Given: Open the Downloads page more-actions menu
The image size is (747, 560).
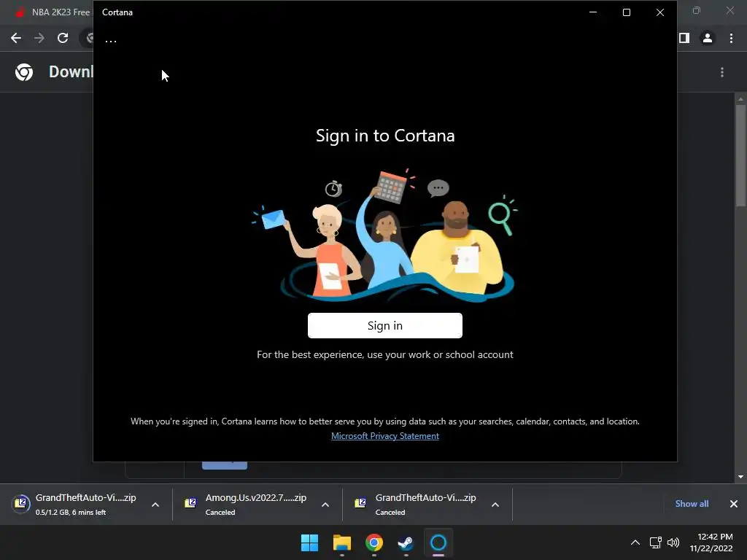Looking at the screenshot, I should pos(722,72).
